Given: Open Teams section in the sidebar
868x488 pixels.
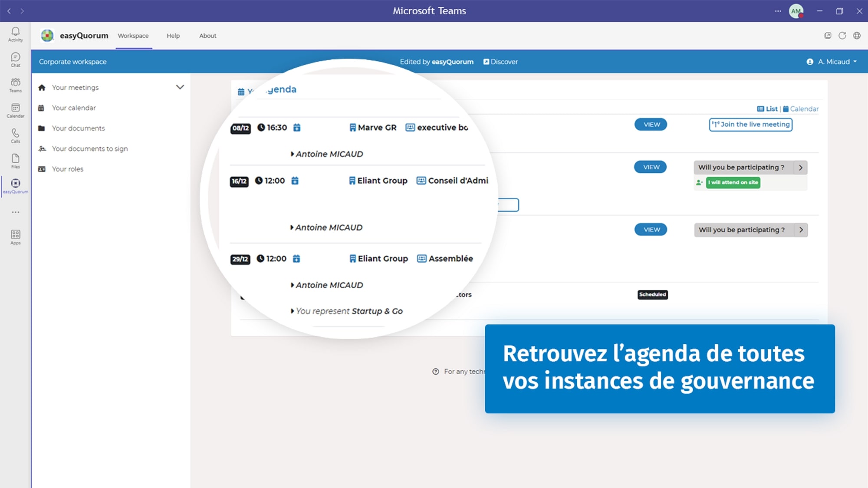Looking at the screenshot, I should pyautogui.click(x=15, y=85).
